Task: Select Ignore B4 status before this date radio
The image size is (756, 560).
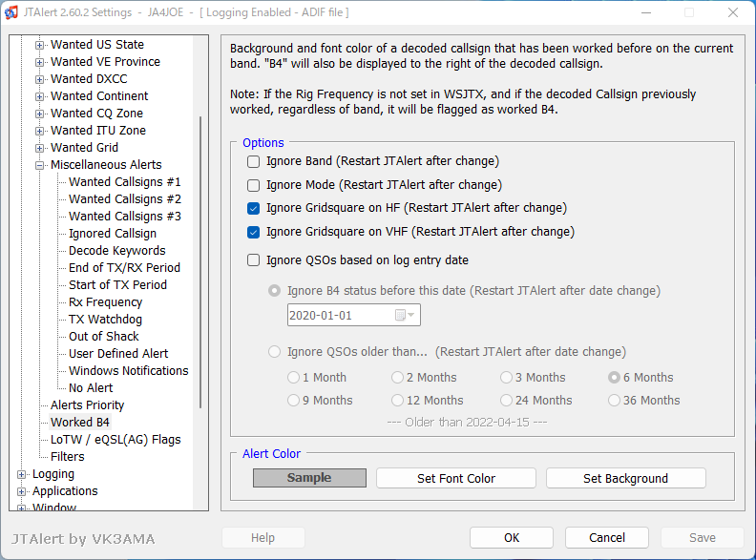Action: tap(274, 291)
